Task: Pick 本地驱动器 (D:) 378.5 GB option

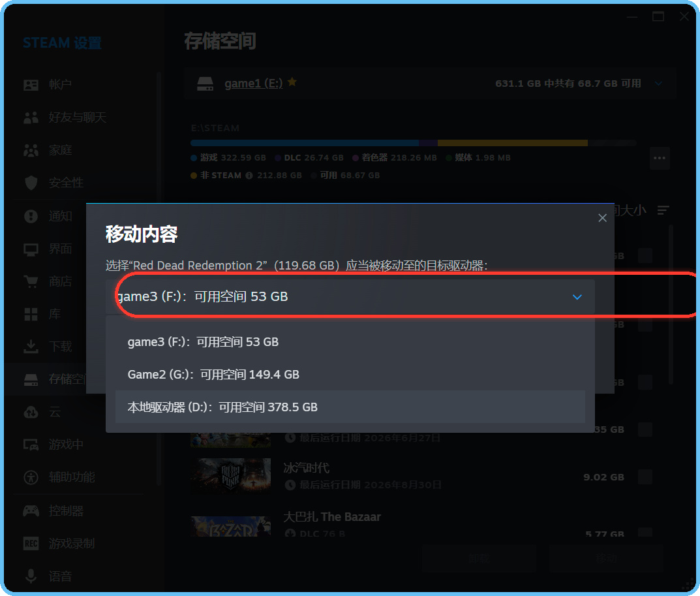Action: [x=350, y=407]
